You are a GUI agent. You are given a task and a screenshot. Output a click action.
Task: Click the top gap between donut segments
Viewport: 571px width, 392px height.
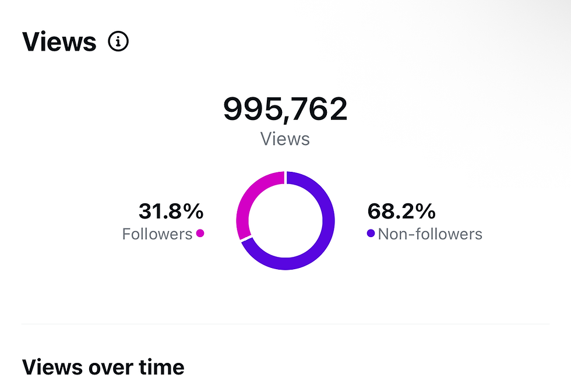285,178
